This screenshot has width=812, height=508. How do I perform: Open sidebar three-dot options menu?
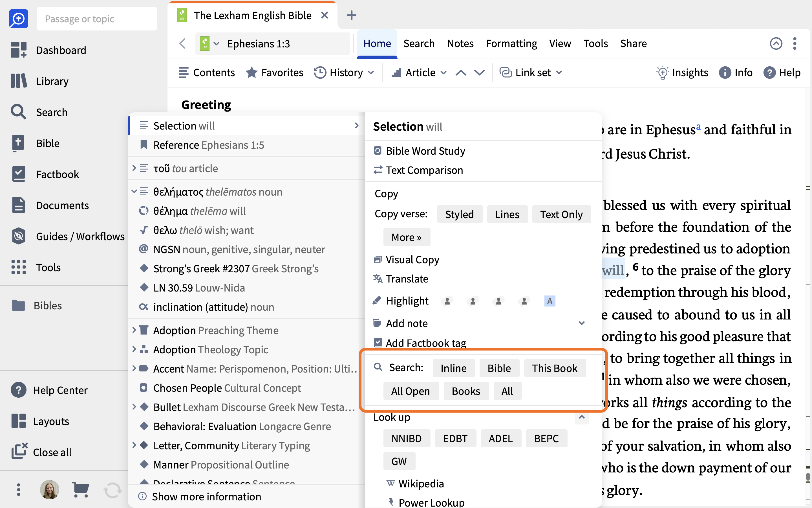tap(18, 490)
